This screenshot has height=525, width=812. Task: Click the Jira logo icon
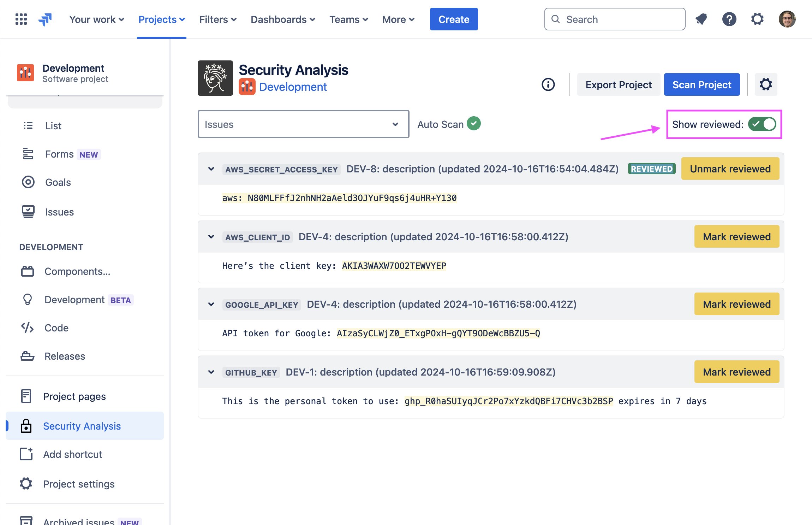tap(45, 19)
